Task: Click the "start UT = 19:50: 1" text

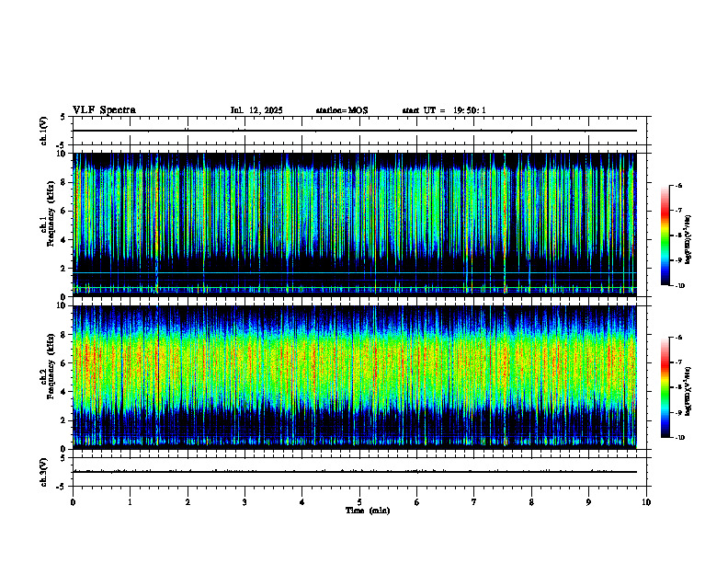Action: tap(444, 110)
